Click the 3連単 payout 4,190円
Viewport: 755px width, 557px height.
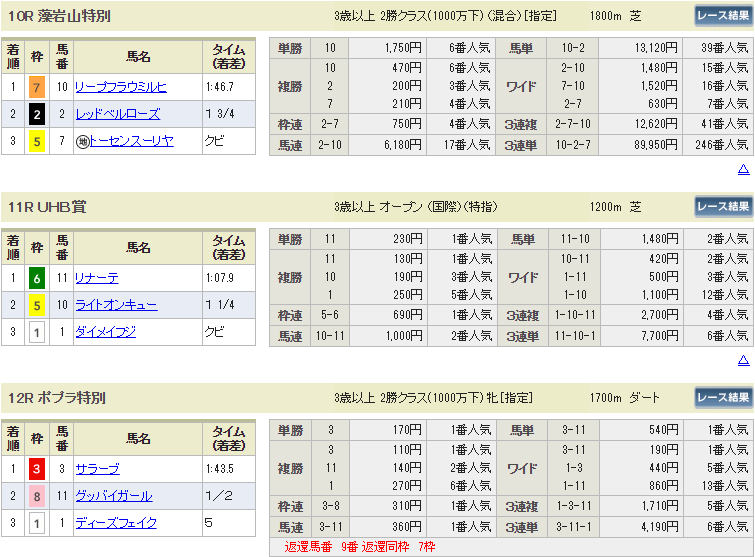pyautogui.click(x=660, y=527)
